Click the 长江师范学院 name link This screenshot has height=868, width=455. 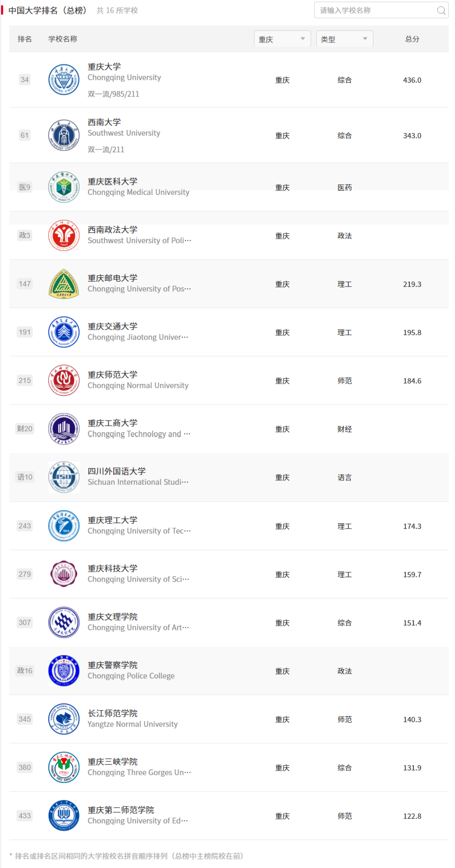click(x=113, y=713)
